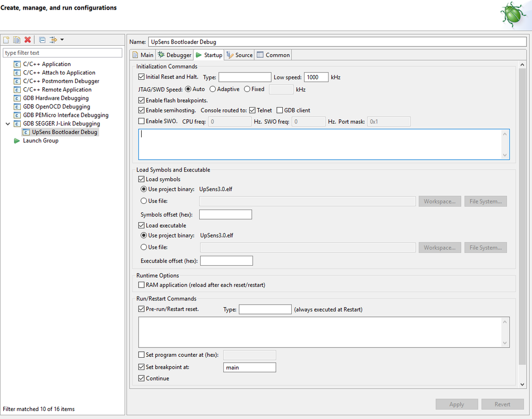Toggle Pre-run/Restart reset checkbox
The image size is (532, 419).
click(x=142, y=309)
